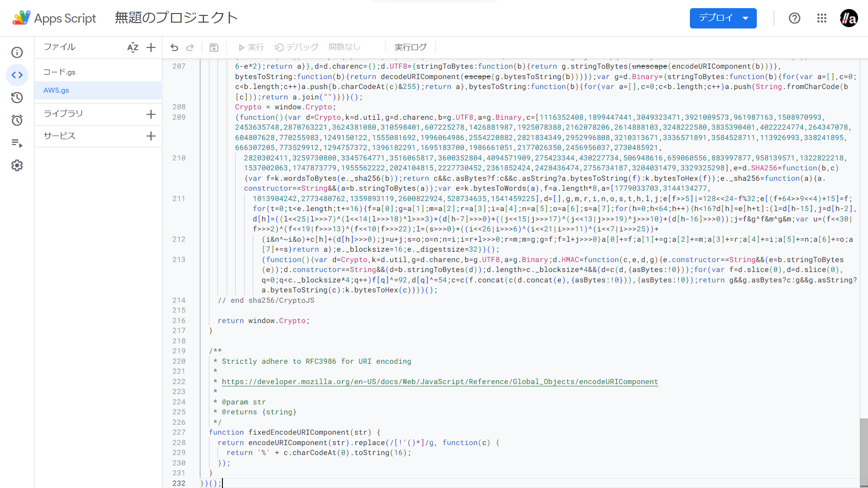Open the Executions list icon
Screen dimensions: 868x488
[x=17, y=143]
